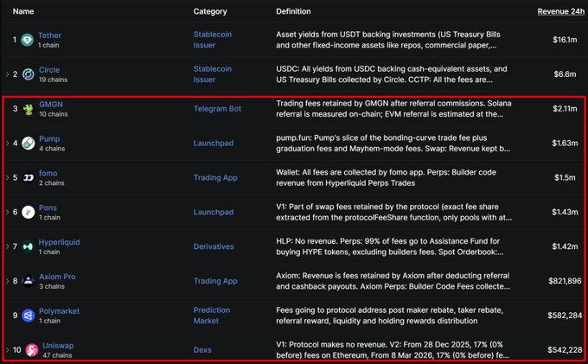The height and width of the screenshot is (364, 588).
Task: Click the Tether logo icon
Action: click(27, 40)
